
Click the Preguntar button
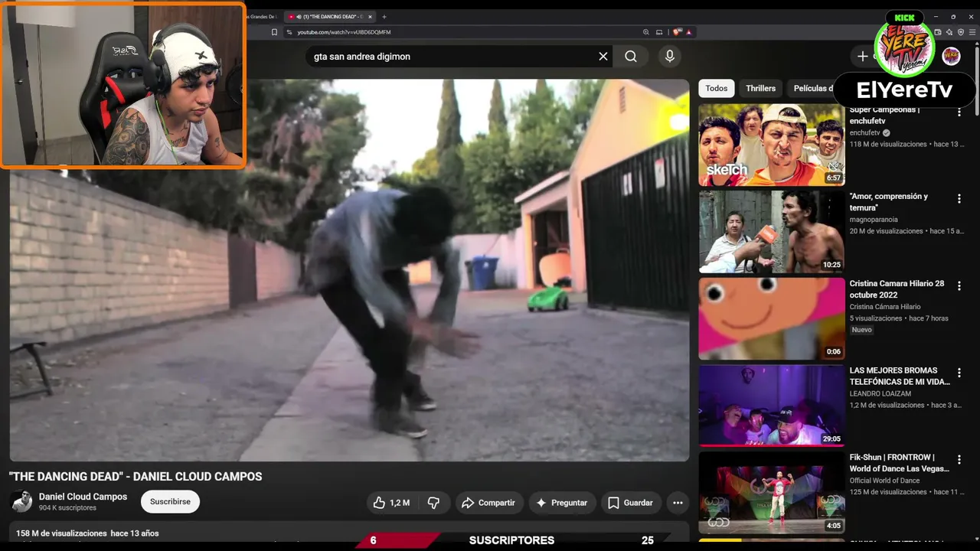pyautogui.click(x=563, y=503)
